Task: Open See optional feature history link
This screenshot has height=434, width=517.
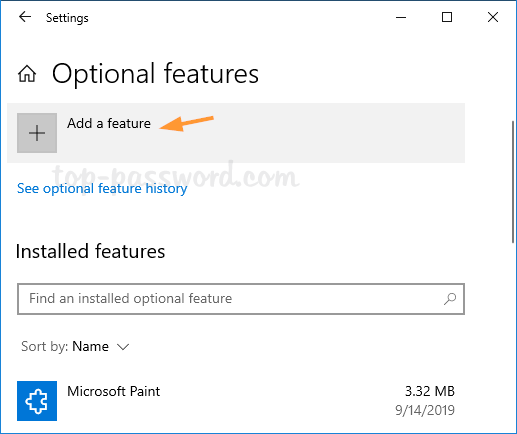Action: [x=102, y=189]
